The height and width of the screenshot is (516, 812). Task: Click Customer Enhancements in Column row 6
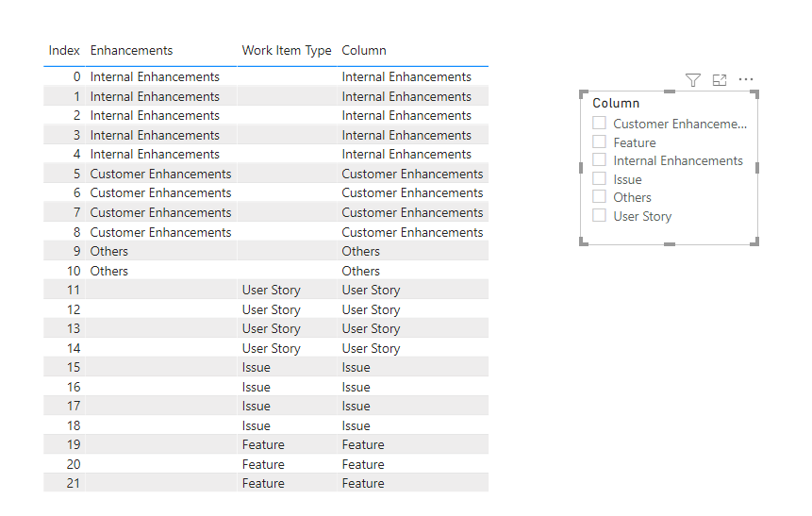click(412, 192)
